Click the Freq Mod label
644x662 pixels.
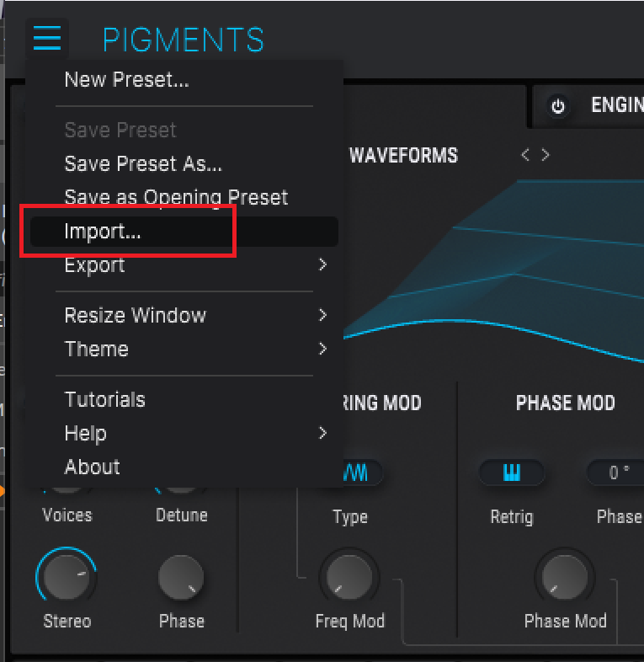[350, 622]
